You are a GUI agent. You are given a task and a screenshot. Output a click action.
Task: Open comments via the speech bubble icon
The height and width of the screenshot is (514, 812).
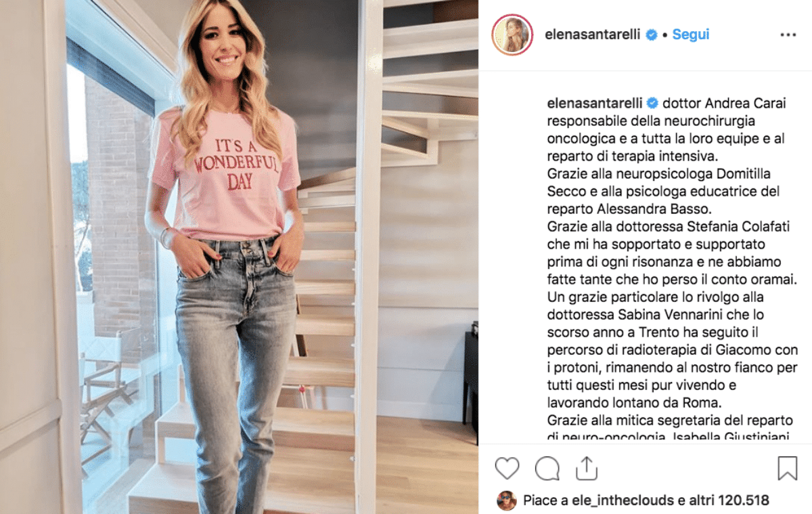point(547,469)
